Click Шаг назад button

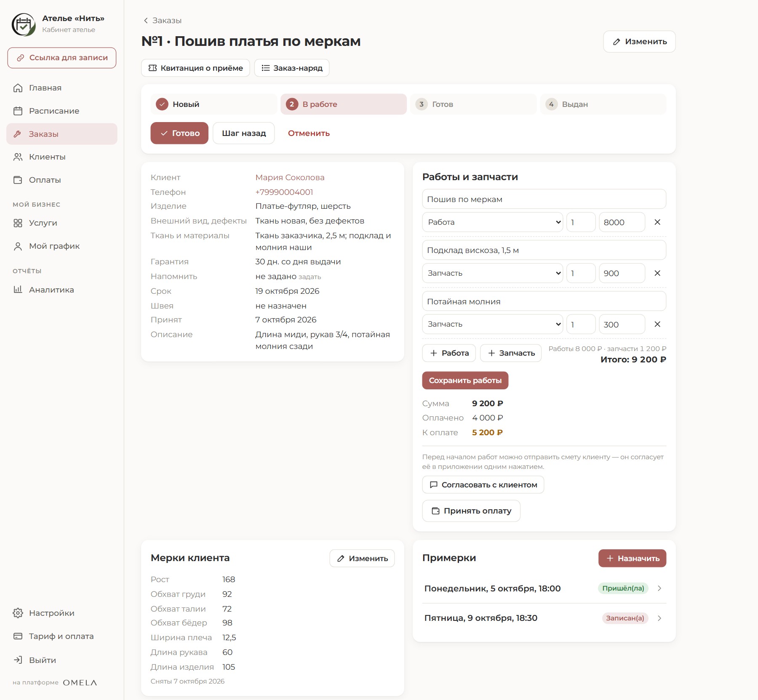(x=244, y=133)
